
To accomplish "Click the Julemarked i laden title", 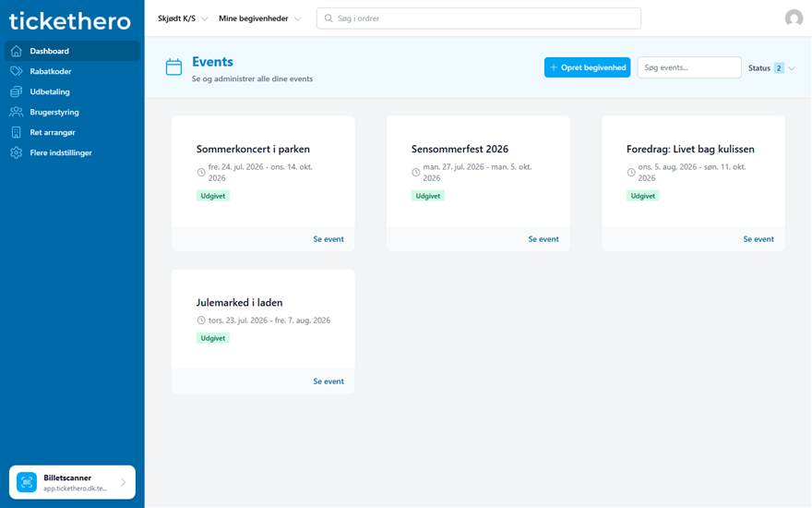I will [239, 303].
